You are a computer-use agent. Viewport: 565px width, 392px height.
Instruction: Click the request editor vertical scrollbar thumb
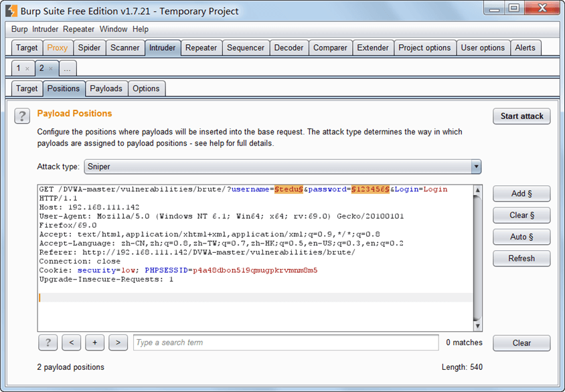coord(478,258)
